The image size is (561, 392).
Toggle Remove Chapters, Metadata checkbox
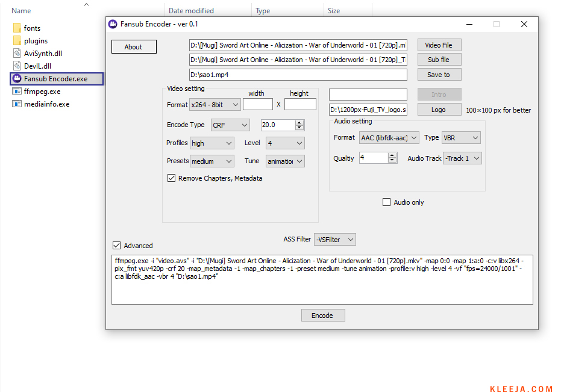coord(172,178)
